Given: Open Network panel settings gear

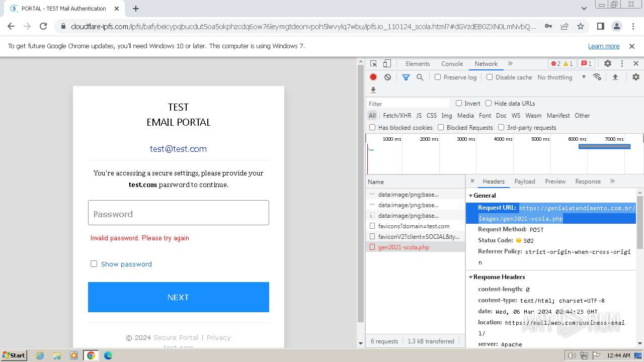Looking at the screenshot, I should (x=636, y=77).
